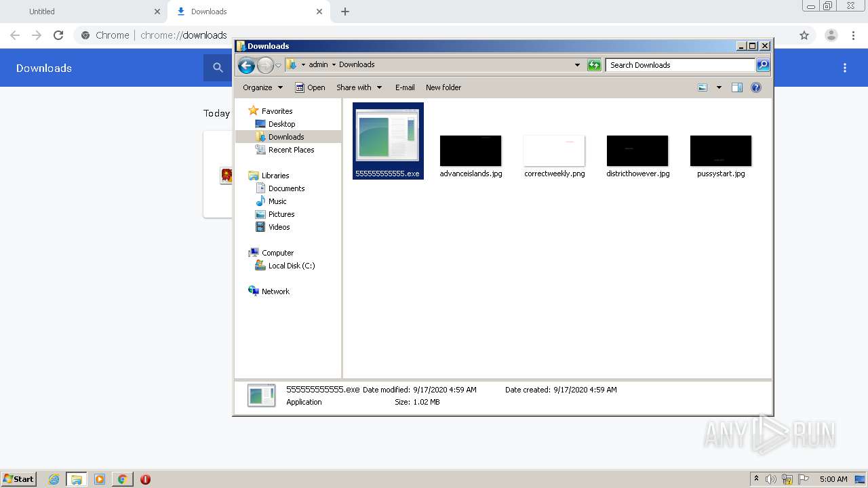The width and height of the screenshot is (868, 488).
Task: Bookmark this page with star icon
Action: pyautogui.click(x=804, y=35)
